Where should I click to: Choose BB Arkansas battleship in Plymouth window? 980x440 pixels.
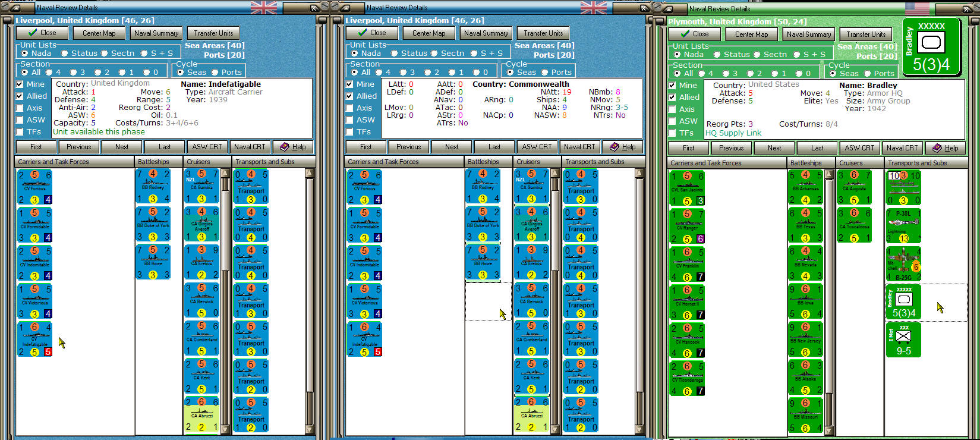806,187
